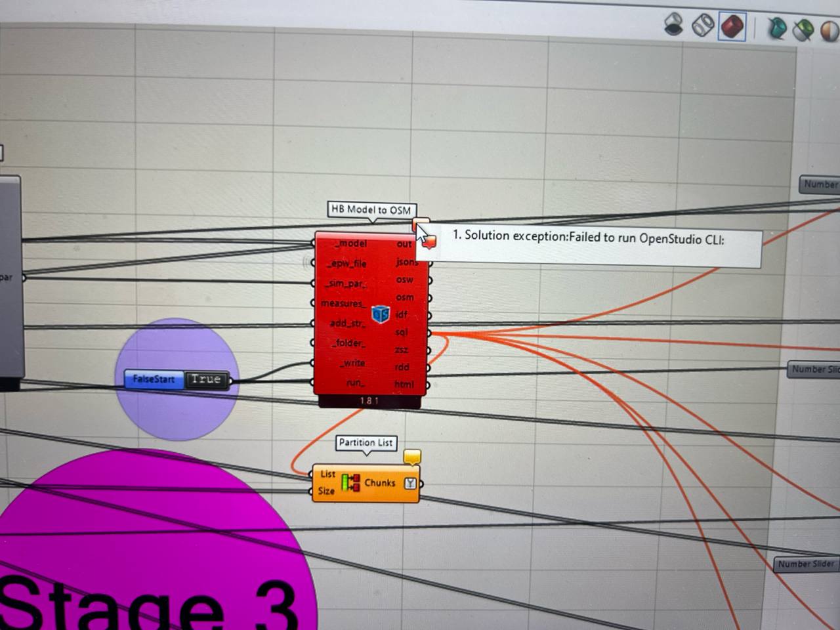Viewport: 840px width, 630px height.
Task: Click the _epw_file input parameter
Action: pos(348,264)
